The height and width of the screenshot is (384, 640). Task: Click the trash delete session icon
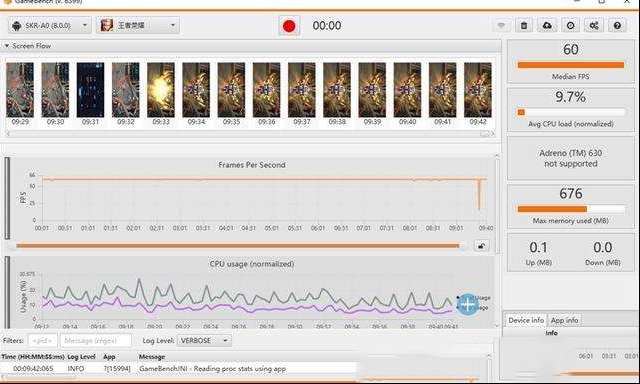coord(524,26)
